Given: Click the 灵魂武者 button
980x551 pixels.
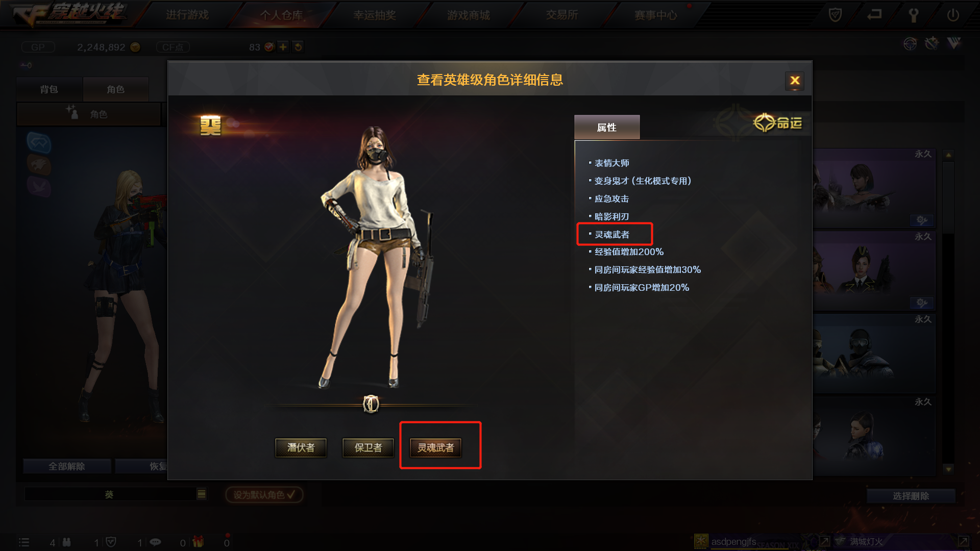Looking at the screenshot, I should (435, 447).
